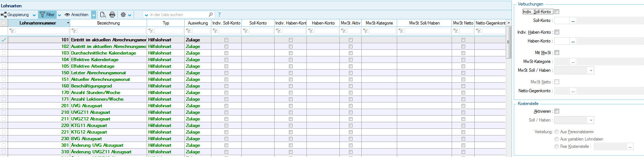Screen dimensions: 644x157
Task: Check the Kostenstelle Aktivieren checkbox
Action: [557, 111]
